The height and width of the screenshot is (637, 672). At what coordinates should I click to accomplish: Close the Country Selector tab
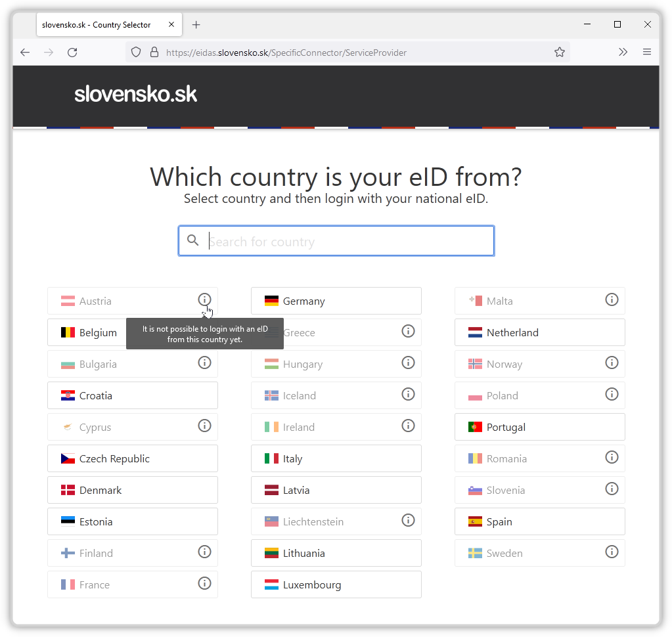[171, 25]
